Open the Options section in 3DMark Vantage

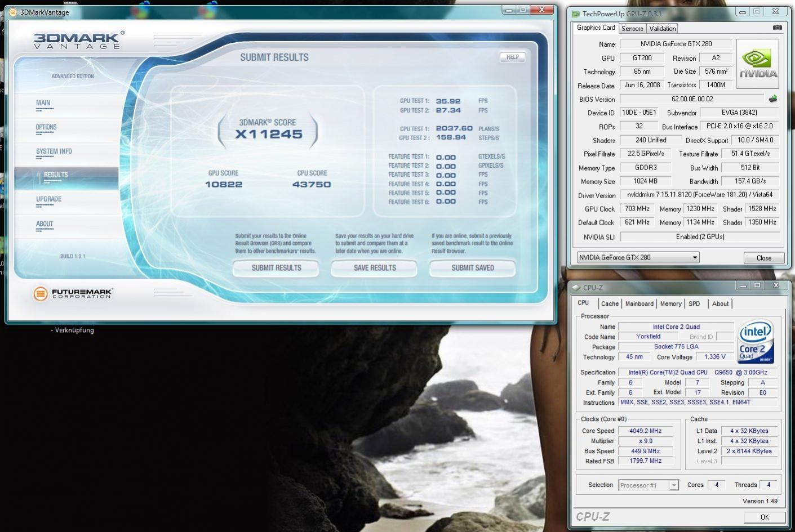[46, 127]
